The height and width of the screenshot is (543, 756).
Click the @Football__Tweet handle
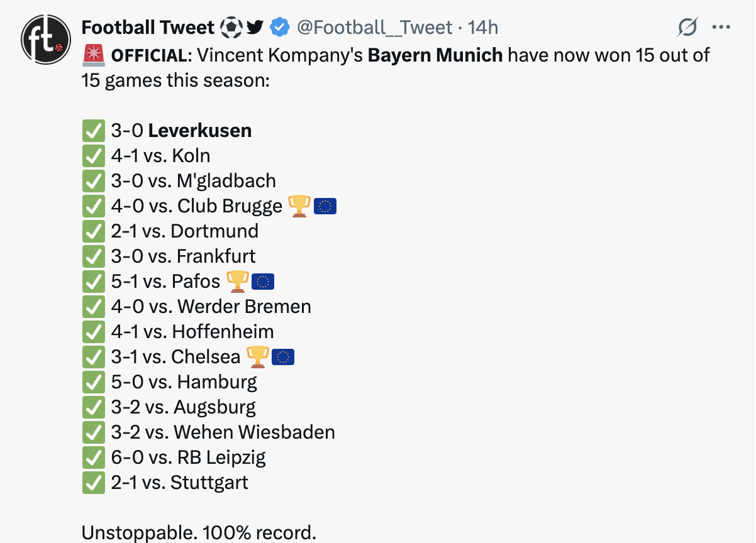(x=374, y=27)
